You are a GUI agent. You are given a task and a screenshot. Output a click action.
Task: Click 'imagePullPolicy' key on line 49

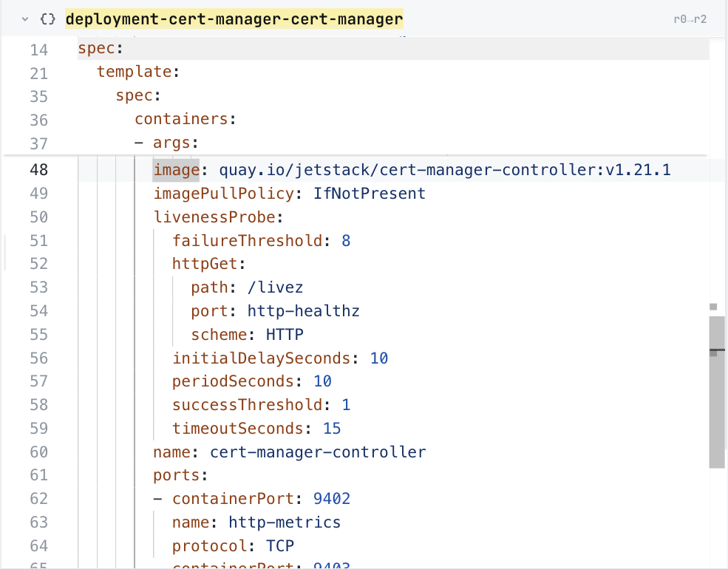(224, 194)
